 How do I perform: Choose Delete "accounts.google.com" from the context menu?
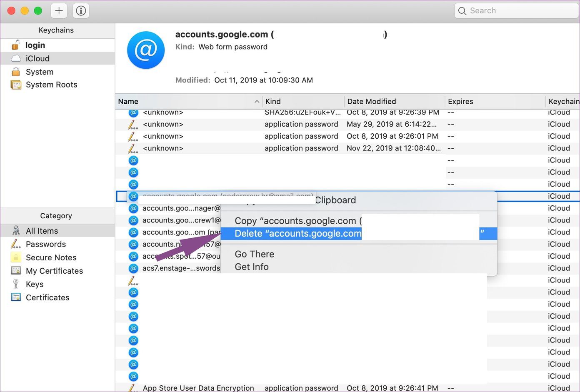pyautogui.click(x=359, y=234)
